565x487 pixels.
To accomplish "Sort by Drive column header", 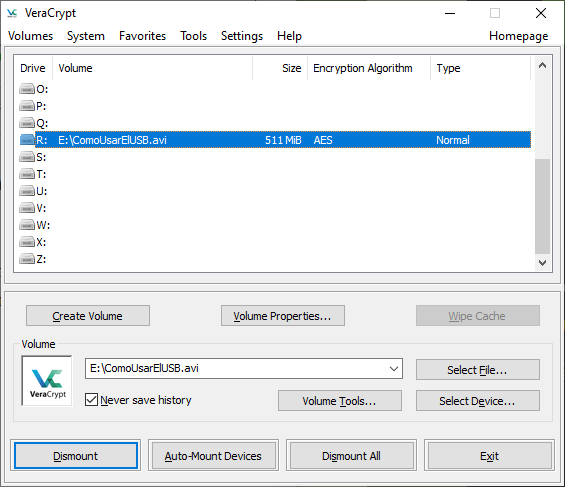I will [x=33, y=68].
